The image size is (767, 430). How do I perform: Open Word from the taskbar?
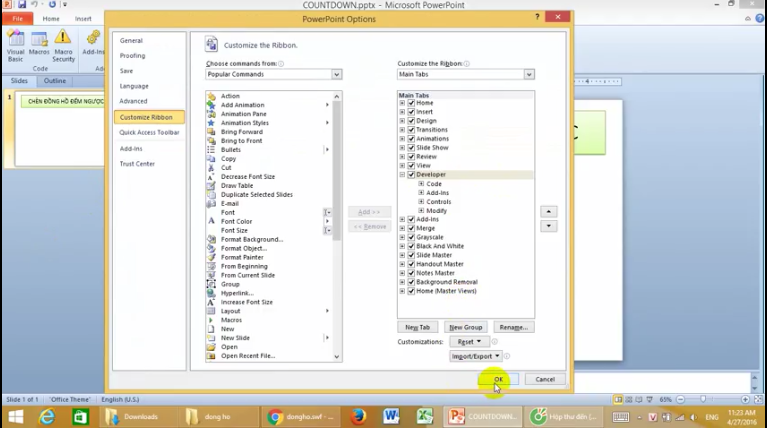391,417
